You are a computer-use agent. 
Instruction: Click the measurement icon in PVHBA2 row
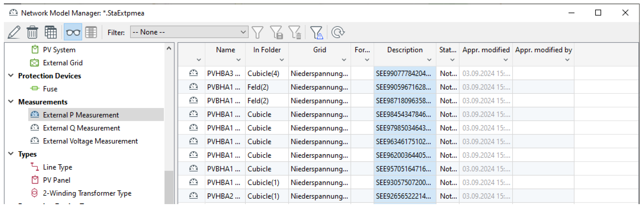click(193, 196)
